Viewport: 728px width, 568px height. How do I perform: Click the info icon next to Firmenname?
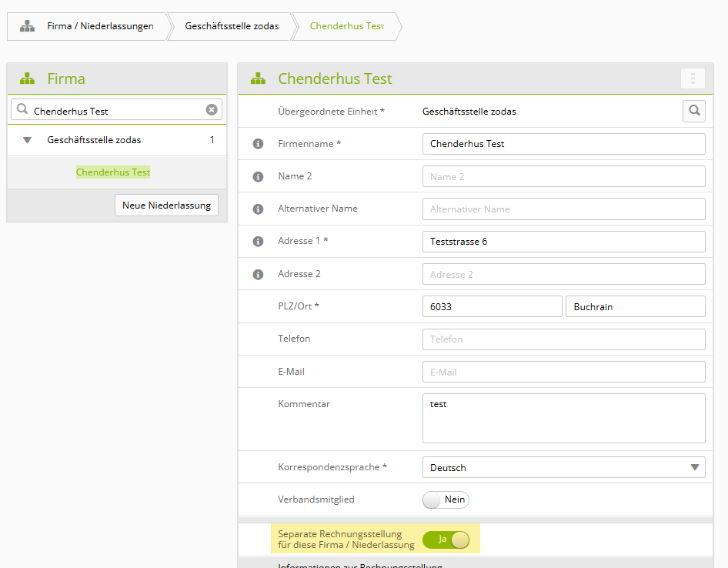coord(258,144)
